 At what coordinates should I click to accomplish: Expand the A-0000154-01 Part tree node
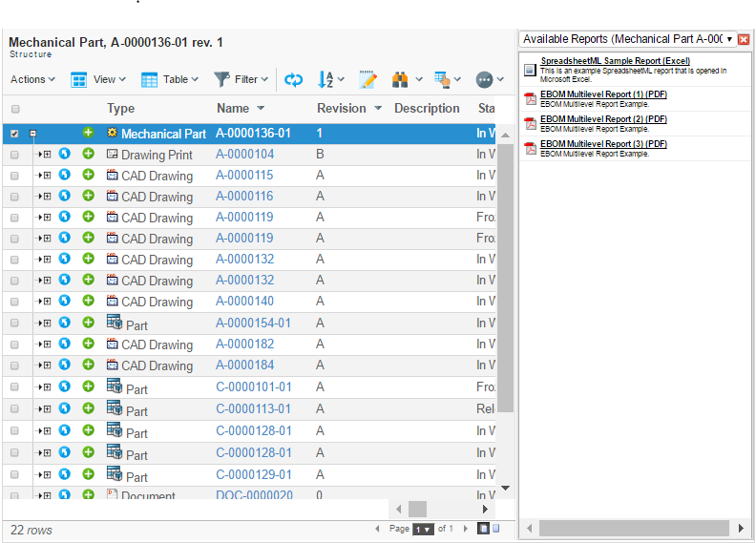[x=46, y=323]
